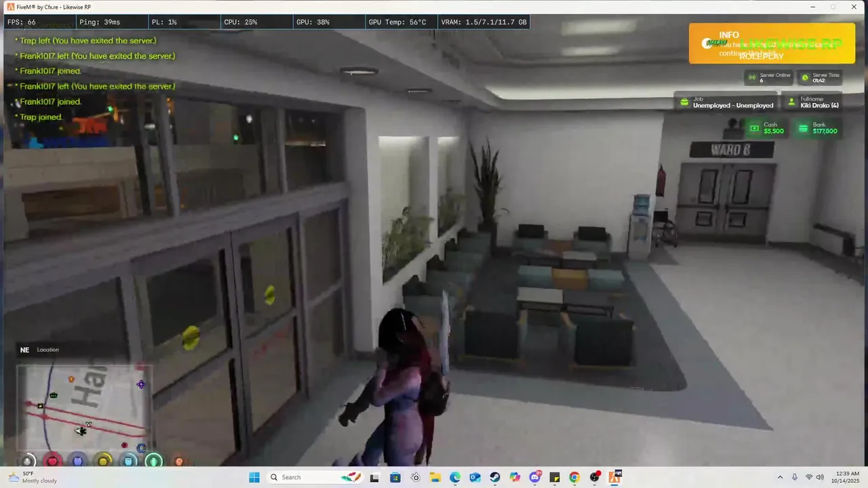Click the 'GPU: 38%' overlay readout

coord(313,22)
